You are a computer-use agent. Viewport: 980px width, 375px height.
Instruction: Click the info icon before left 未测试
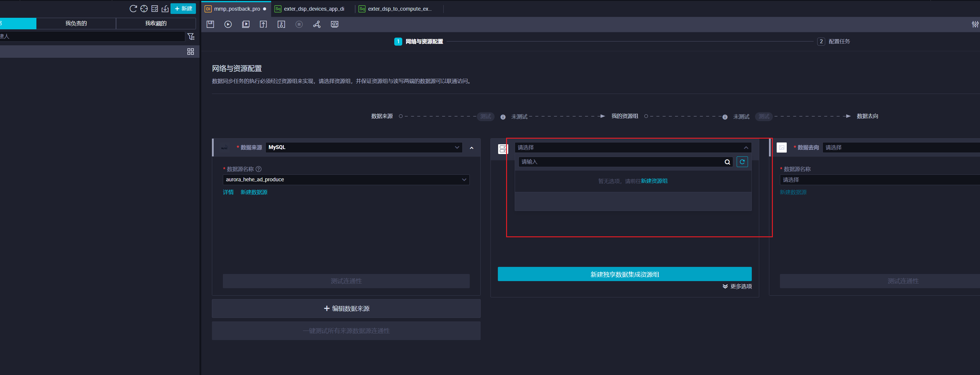pos(503,117)
